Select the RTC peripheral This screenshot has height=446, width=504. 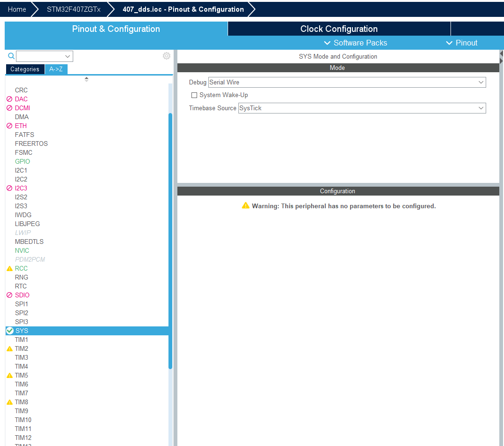point(21,286)
